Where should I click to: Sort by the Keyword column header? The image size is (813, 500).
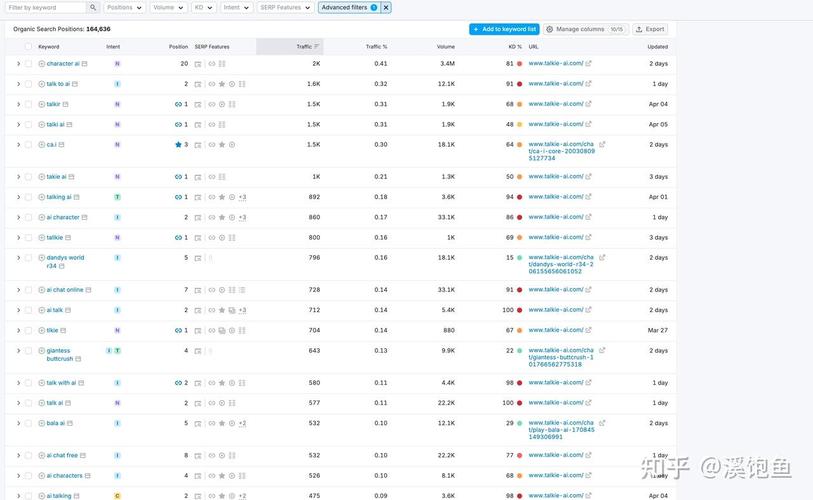[49, 47]
